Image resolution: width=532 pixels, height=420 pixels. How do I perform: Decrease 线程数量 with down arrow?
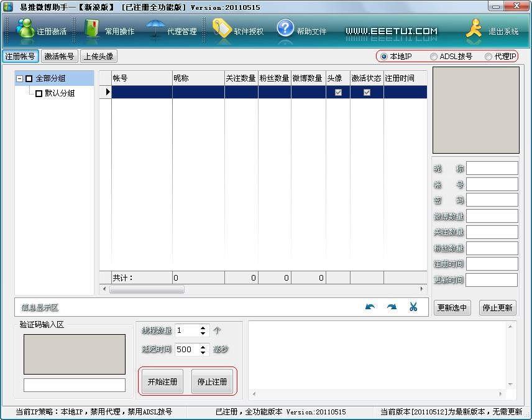(203, 334)
